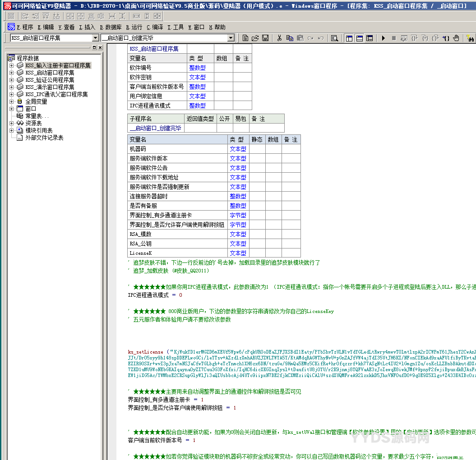Open the KSS_启动窗口程序集 combo box dropdown
Image resolution: width=476 pixels, height=460 pixels.
click(95, 38)
